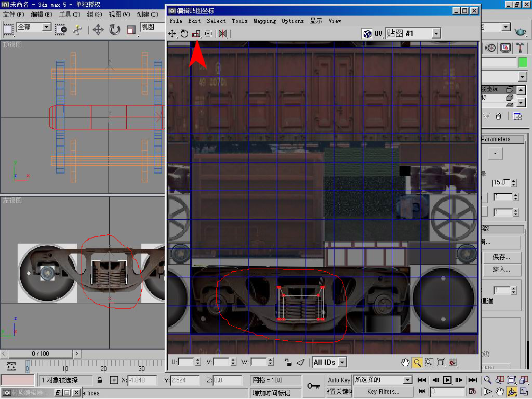
Task: Open the 贴图 #1 texture dropdown
Action: click(x=436, y=34)
